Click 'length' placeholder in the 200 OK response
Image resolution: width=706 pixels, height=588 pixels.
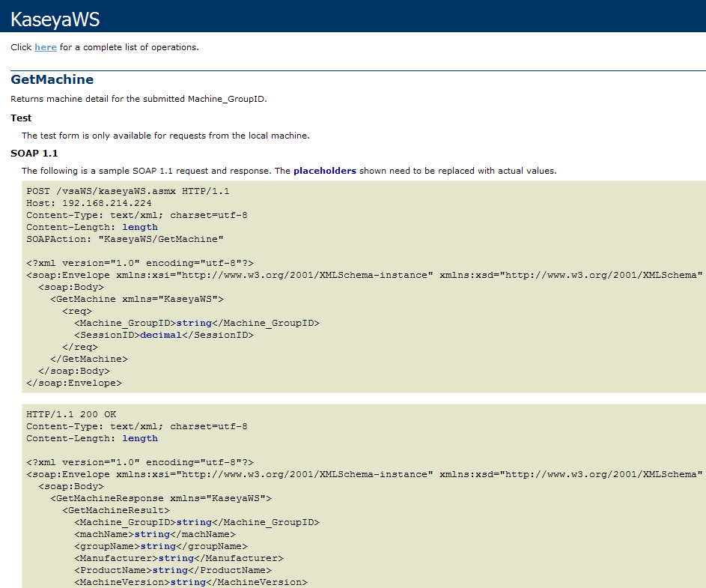coord(140,438)
